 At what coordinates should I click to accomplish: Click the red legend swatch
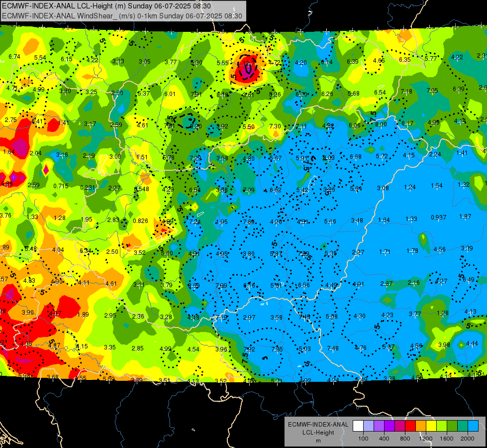tap(410, 426)
